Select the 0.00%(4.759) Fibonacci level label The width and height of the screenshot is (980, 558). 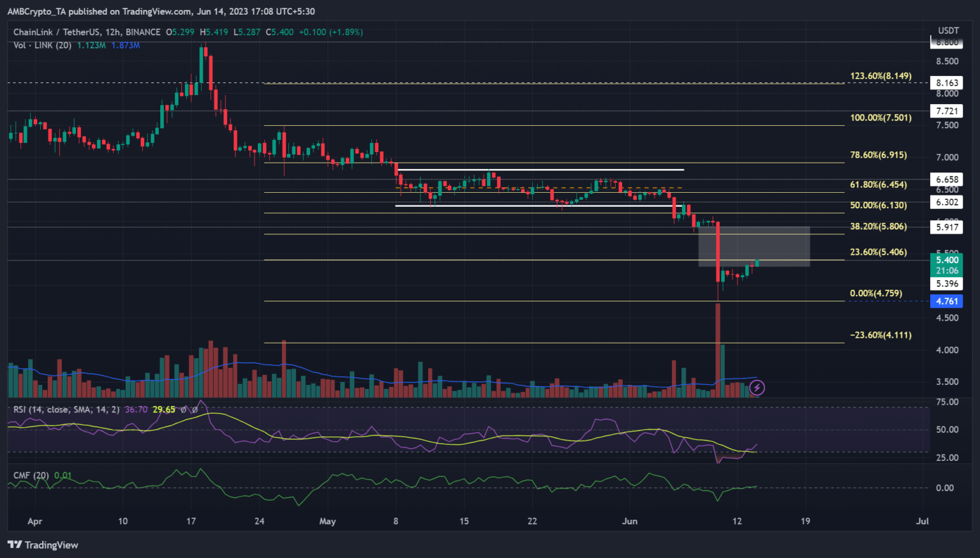click(x=875, y=294)
